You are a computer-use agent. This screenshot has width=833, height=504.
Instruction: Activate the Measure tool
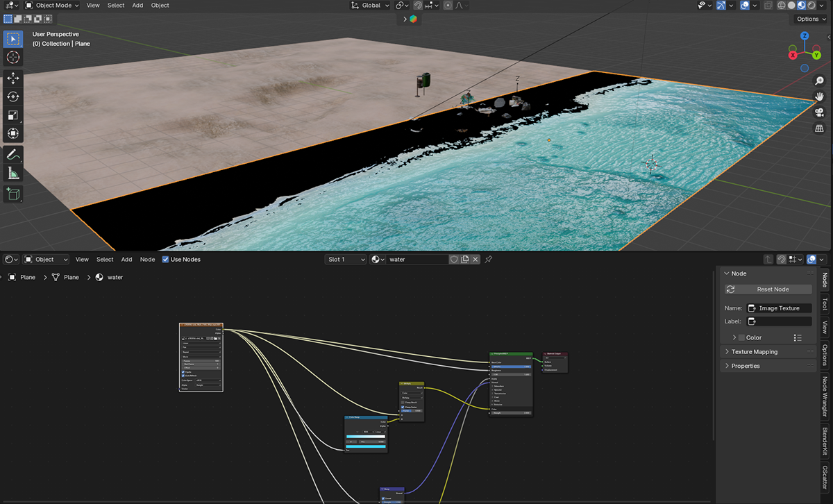[13, 174]
